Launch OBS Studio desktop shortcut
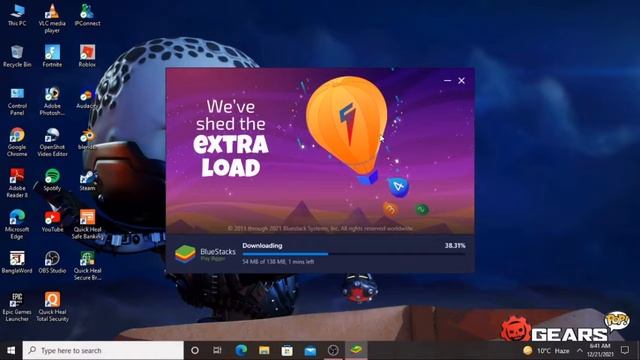640x360 pixels. (x=52, y=262)
